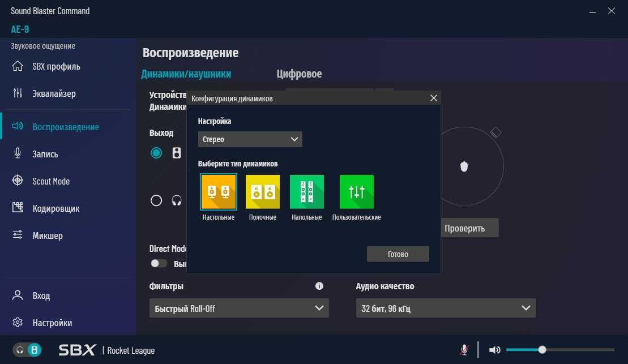Click the Проверить test button

pyautogui.click(x=464, y=229)
